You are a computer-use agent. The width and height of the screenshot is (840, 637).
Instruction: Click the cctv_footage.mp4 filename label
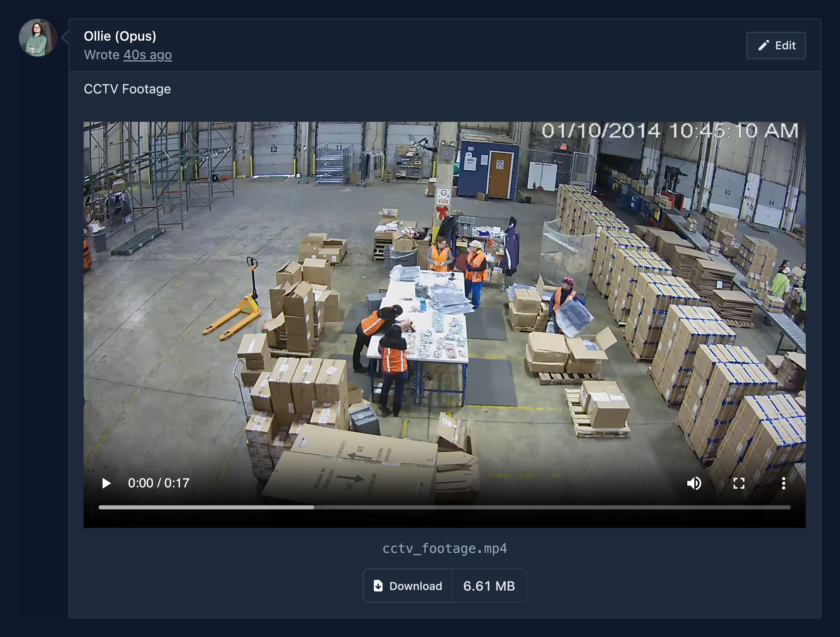pos(445,549)
